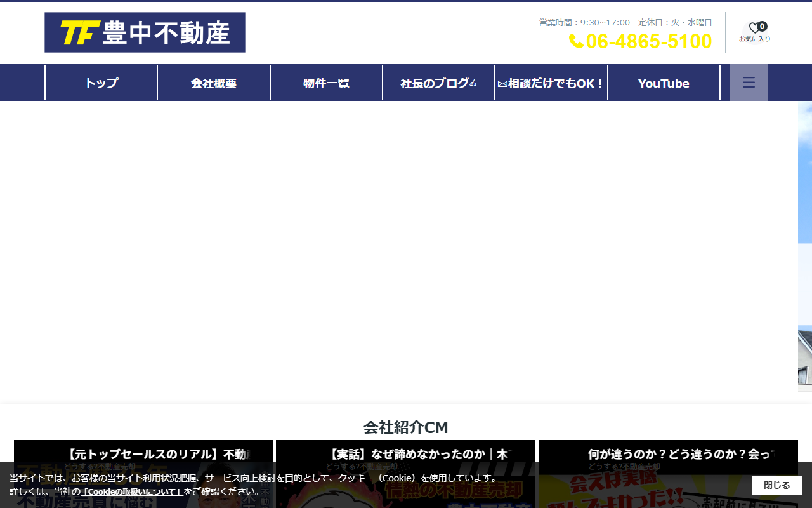
Task: Click the 営業時間：9:30~17:00 text
Action: (584, 22)
